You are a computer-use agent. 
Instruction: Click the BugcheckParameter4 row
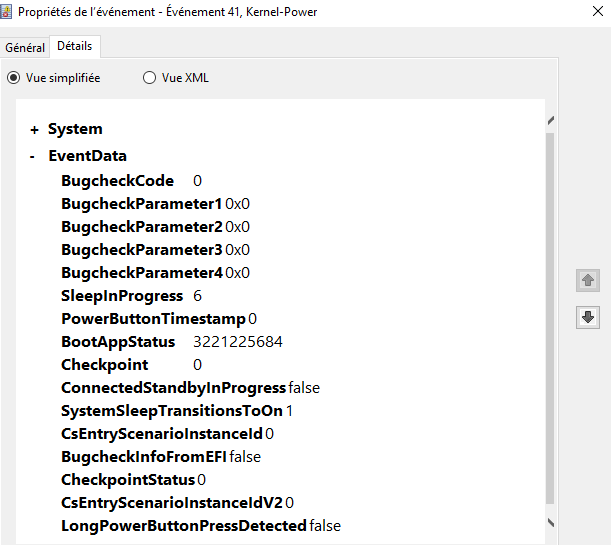155,273
